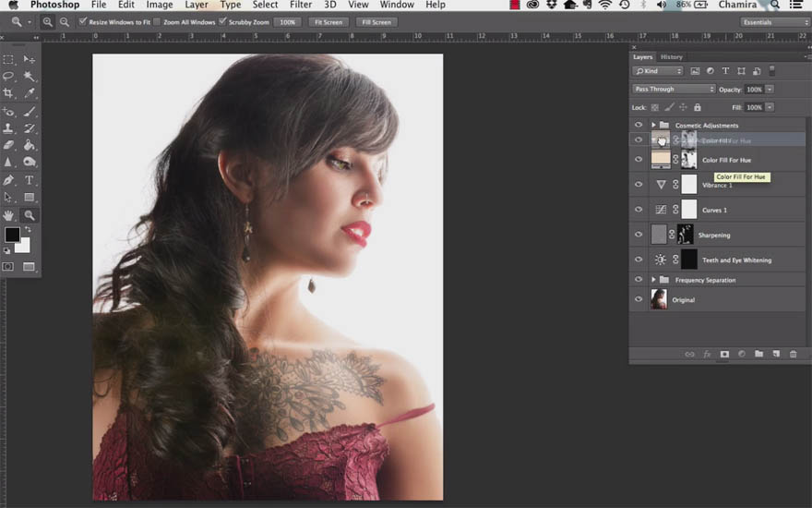Filter layers by shape layers icon
The height and width of the screenshot is (508, 812).
coord(741,71)
